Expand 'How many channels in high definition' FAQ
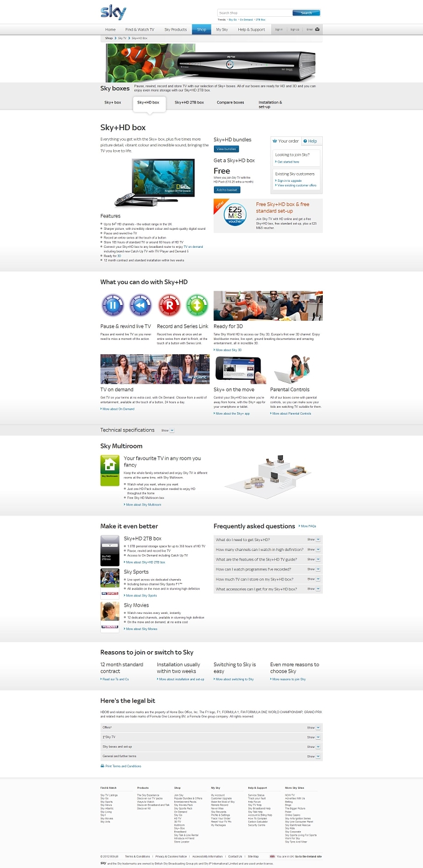 pyautogui.click(x=268, y=550)
